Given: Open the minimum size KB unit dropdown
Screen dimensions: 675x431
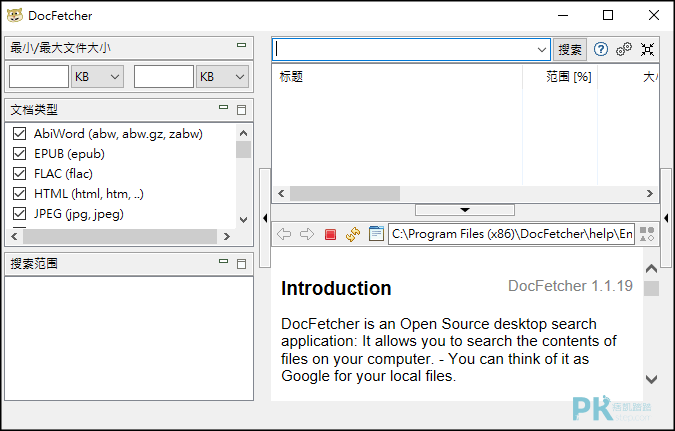Looking at the screenshot, I should (x=97, y=77).
